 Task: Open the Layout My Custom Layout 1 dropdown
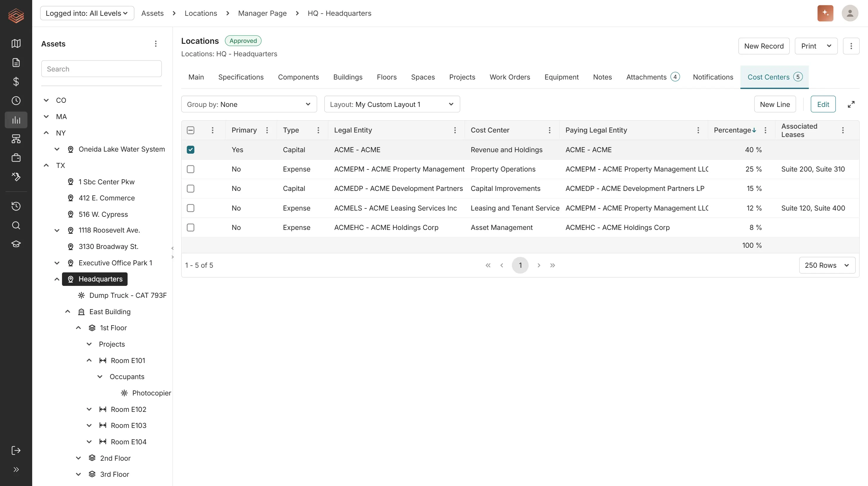coord(392,104)
